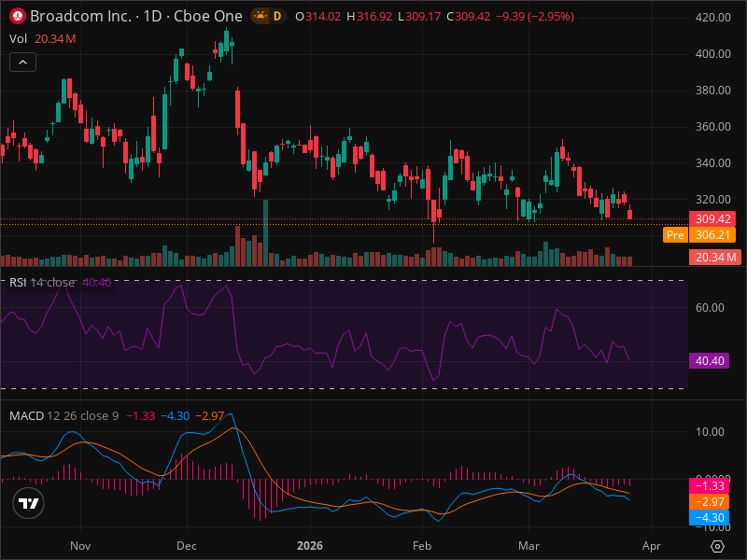Click the high price H316.92 value
The image size is (747, 560).
(369, 17)
